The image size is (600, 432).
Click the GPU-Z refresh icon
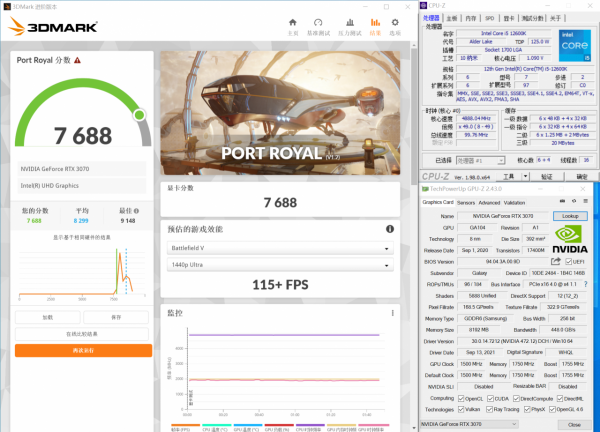pyautogui.click(x=574, y=201)
